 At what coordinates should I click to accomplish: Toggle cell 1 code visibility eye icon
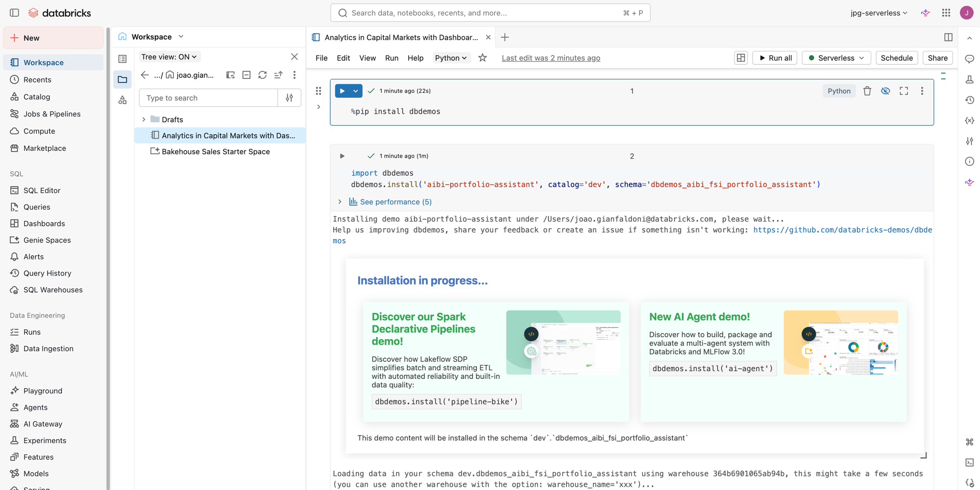[885, 91]
